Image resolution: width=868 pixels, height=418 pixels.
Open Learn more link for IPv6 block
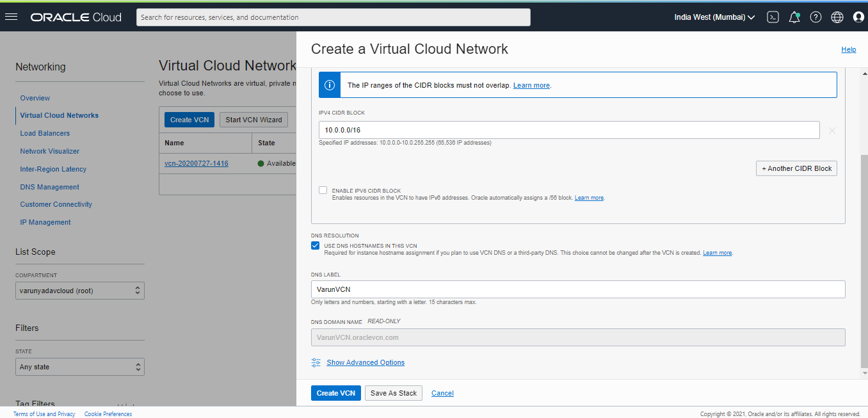point(589,198)
